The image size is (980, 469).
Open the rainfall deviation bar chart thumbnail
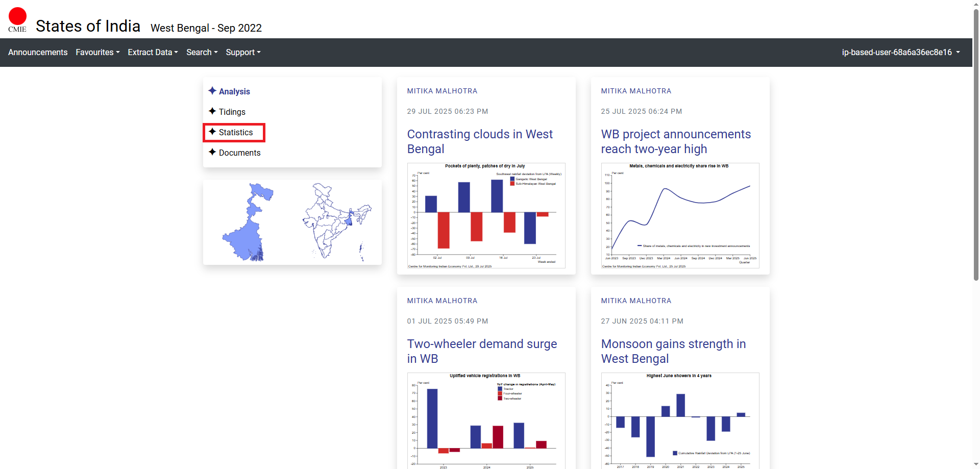click(486, 215)
